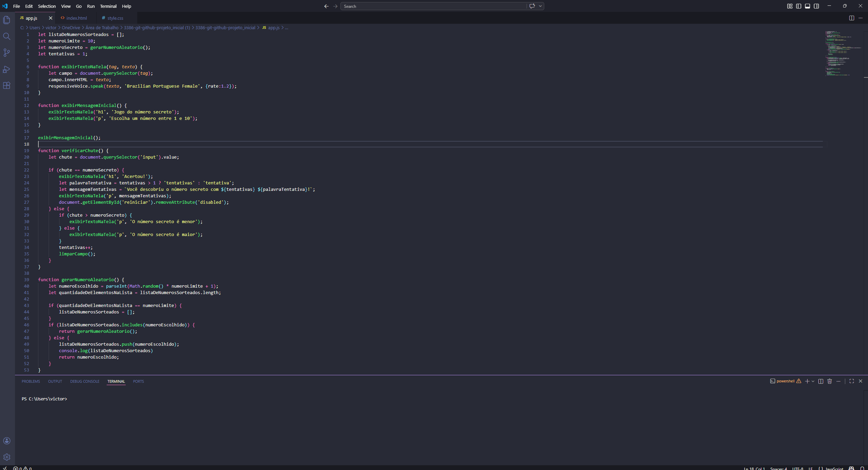Kill the terminal with trash icon
868x470 pixels.
(x=830, y=381)
